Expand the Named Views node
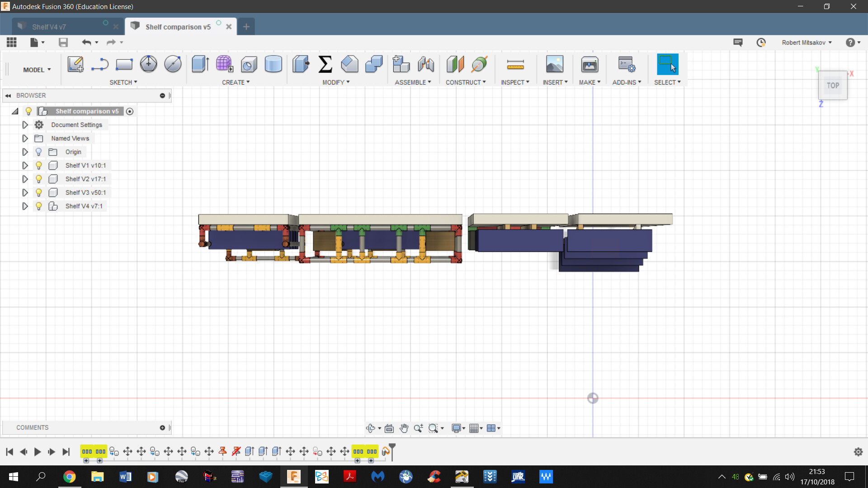This screenshot has width=868, height=488. (x=25, y=138)
